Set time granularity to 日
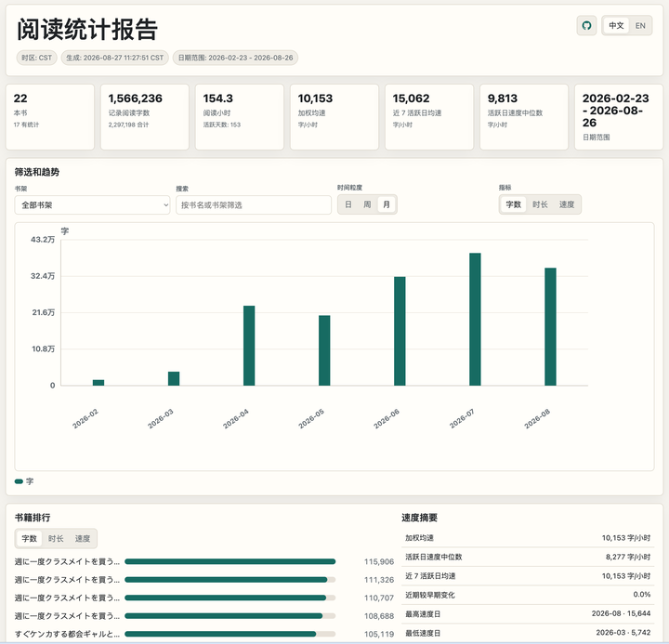Screen dimensions: 669x644 point(348,204)
